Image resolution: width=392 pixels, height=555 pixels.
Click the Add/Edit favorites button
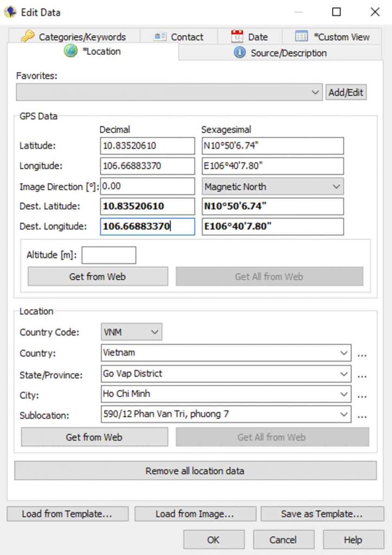346,92
